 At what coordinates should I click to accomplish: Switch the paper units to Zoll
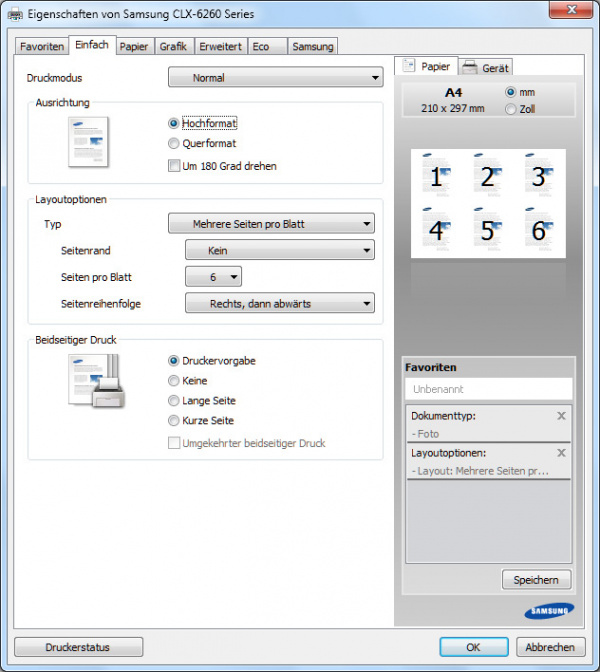[x=512, y=109]
